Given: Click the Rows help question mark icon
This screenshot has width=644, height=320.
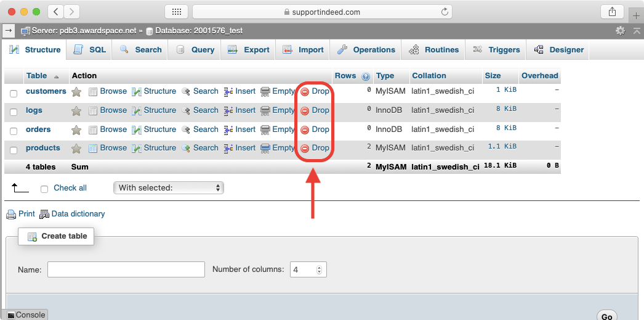Looking at the screenshot, I should pyautogui.click(x=366, y=76).
